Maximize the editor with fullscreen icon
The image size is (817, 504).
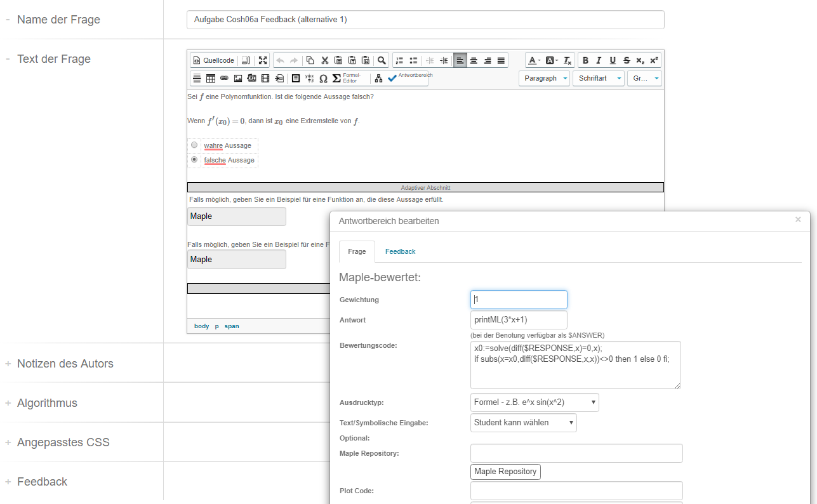click(263, 61)
